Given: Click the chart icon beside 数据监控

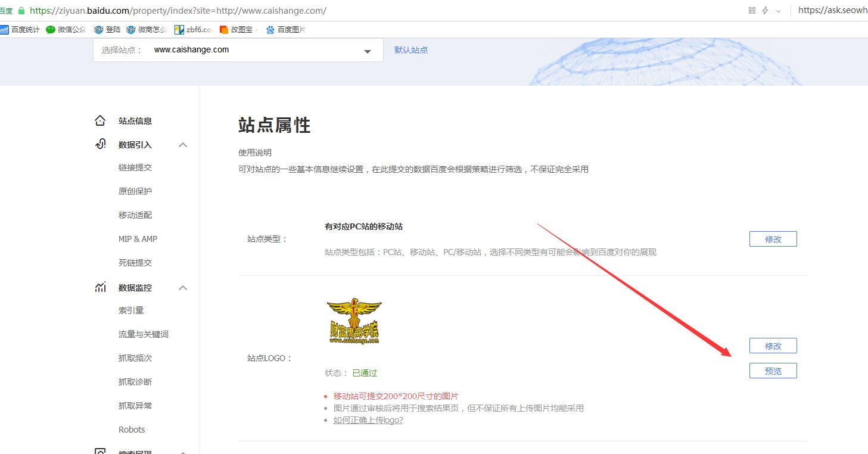Looking at the screenshot, I should tap(100, 287).
